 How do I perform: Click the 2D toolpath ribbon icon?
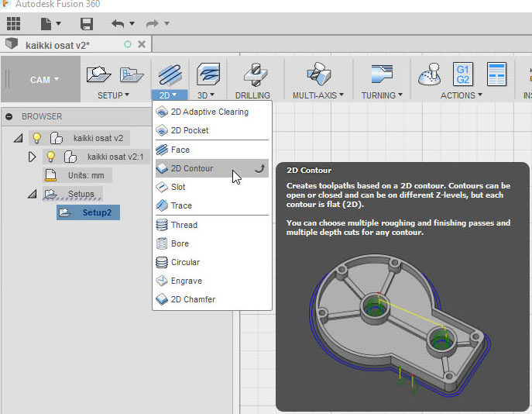pos(170,74)
